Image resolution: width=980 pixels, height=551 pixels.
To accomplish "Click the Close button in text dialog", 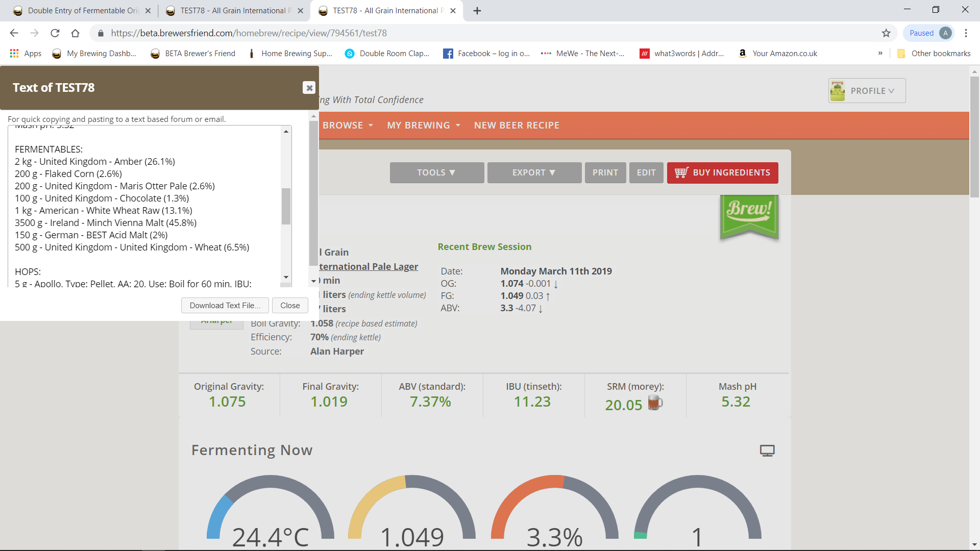I will tap(290, 306).
